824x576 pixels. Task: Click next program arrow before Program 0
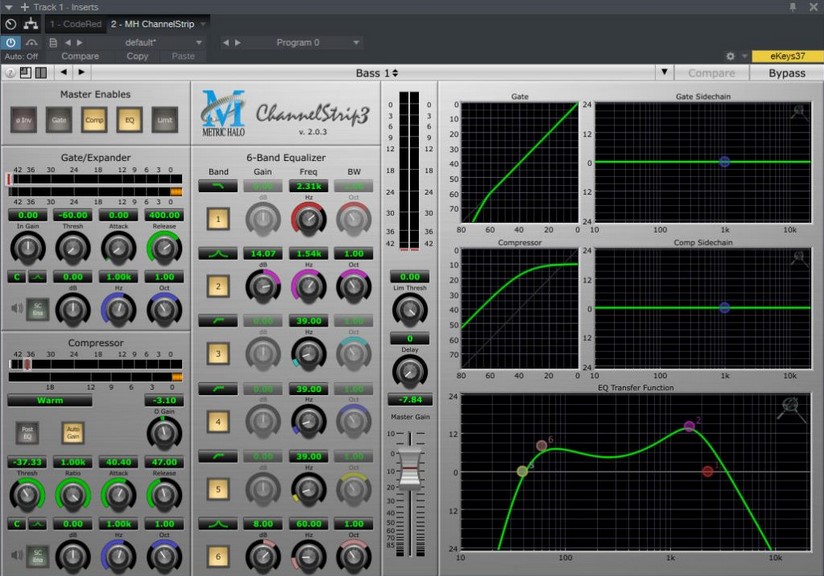238,43
